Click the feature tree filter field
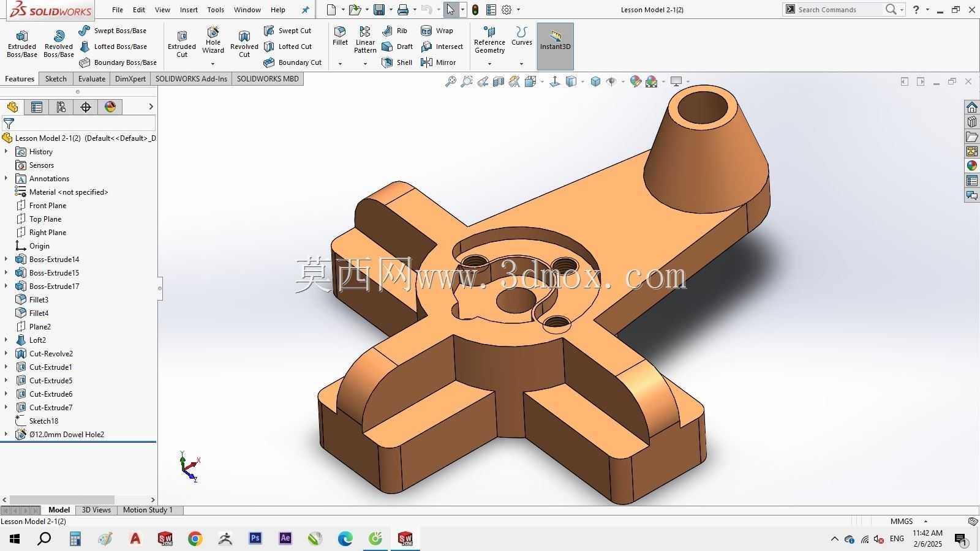 tap(78, 124)
